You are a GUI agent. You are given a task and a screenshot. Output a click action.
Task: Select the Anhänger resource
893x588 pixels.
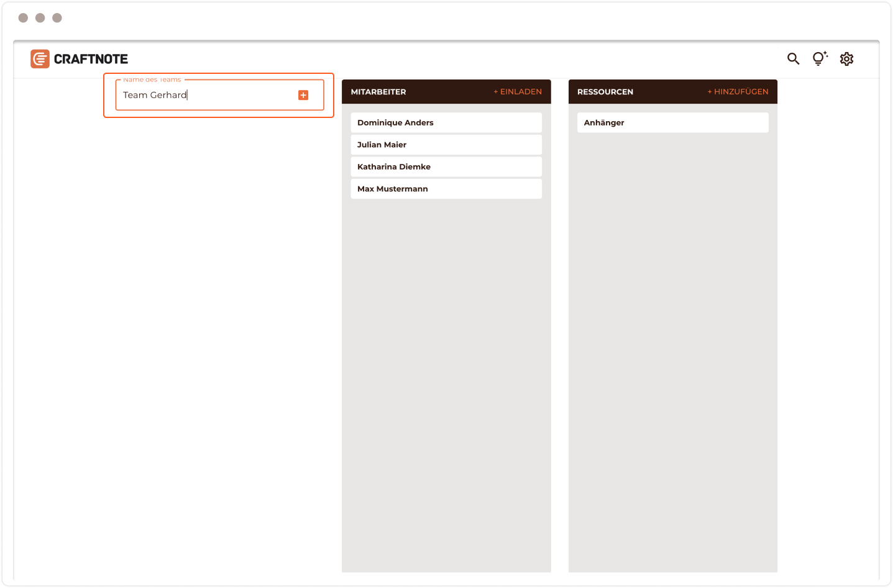[673, 122]
